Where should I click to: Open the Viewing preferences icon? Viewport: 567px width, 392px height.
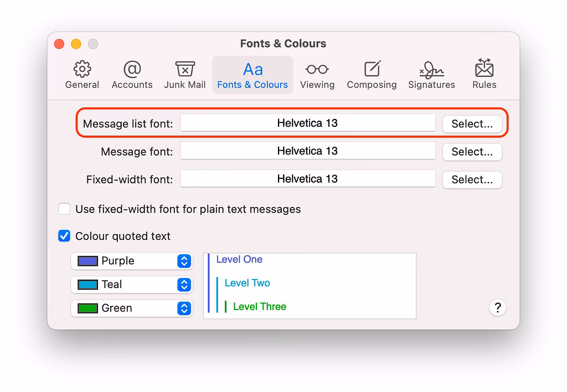317,74
